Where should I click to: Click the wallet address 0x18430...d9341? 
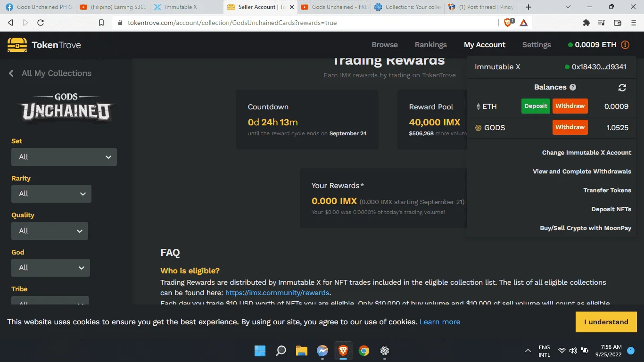coord(599,67)
